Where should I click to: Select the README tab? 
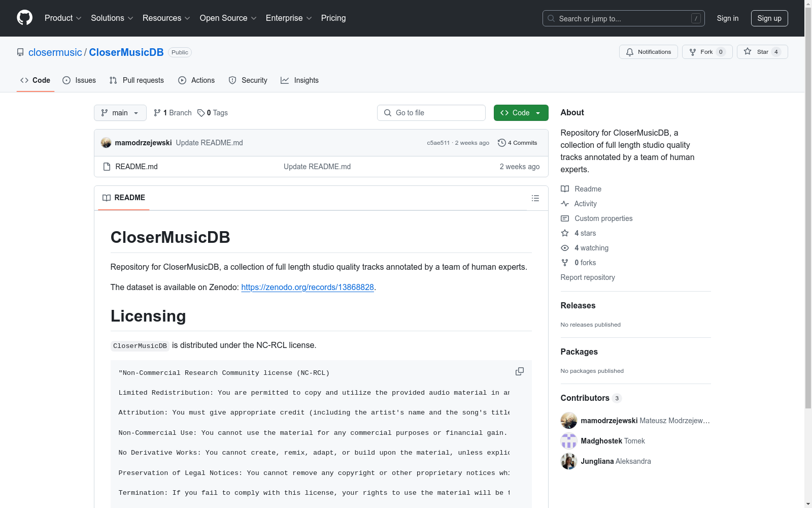tap(124, 198)
